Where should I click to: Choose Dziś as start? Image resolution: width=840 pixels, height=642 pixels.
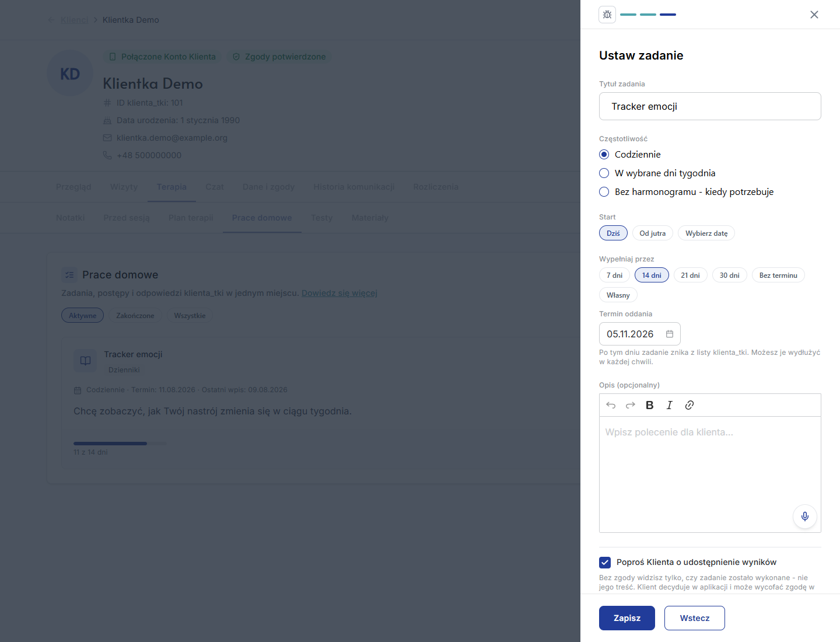pos(613,233)
